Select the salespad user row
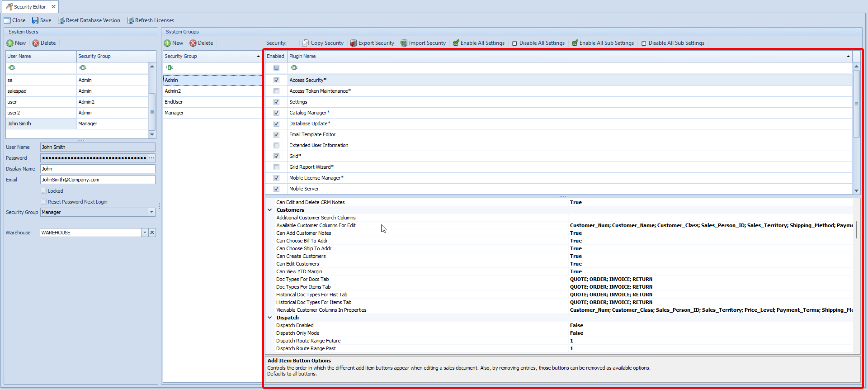Viewport: 868px width, 390px height. coord(77,91)
